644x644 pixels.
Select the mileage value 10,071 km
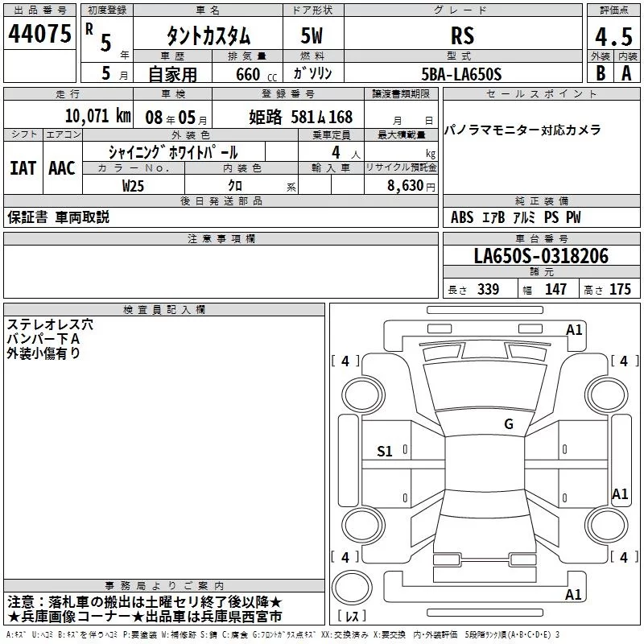[97, 116]
